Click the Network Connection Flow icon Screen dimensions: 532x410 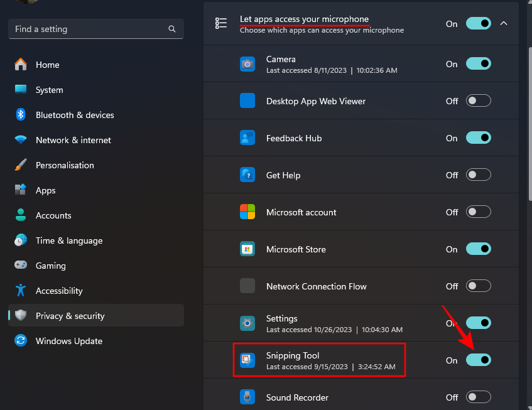pyautogui.click(x=247, y=286)
